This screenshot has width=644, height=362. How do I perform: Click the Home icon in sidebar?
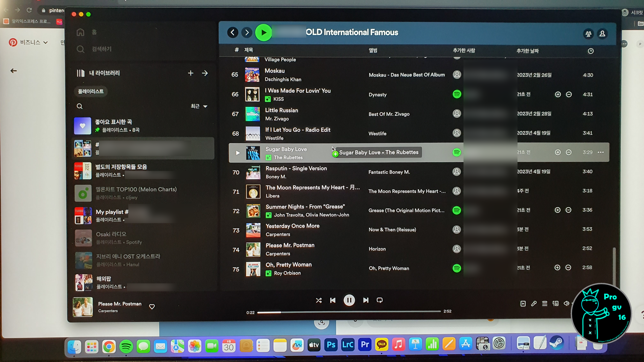tap(80, 32)
